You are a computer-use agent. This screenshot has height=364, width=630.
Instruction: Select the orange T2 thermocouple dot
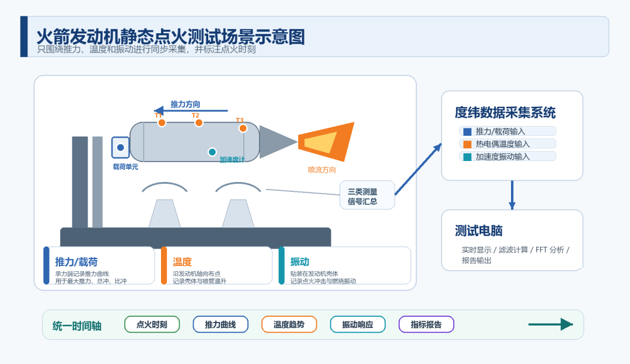click(198, 123)
